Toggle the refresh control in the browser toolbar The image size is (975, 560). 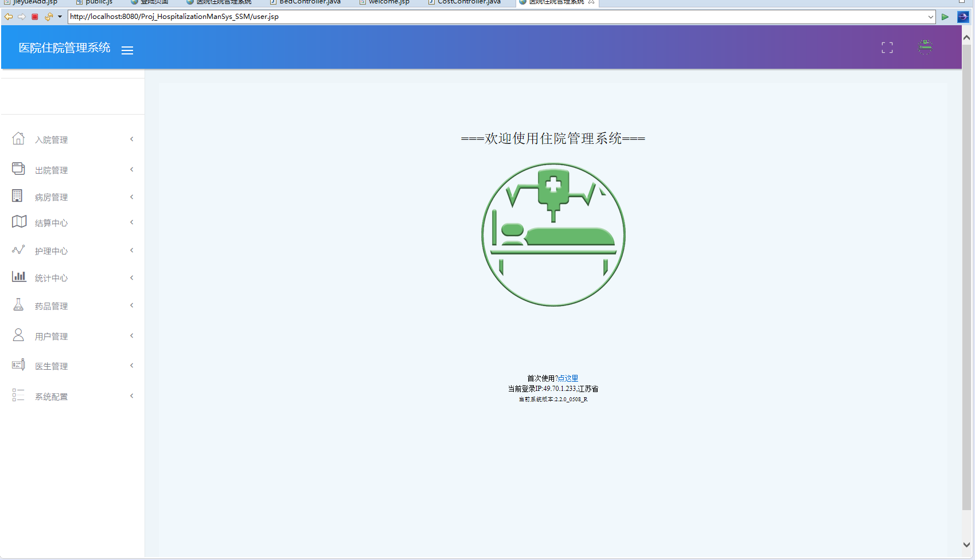coord(48,17)
